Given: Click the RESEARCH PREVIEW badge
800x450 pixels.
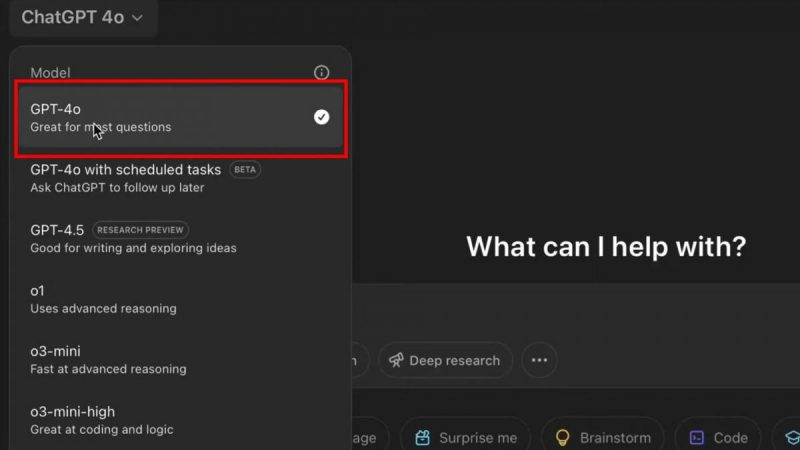Looking at the screenshot, I should pyautogui.click(x=140, y=230).
